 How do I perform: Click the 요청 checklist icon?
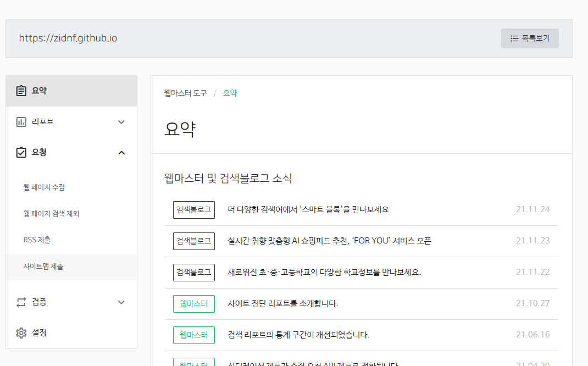(21, 152)
